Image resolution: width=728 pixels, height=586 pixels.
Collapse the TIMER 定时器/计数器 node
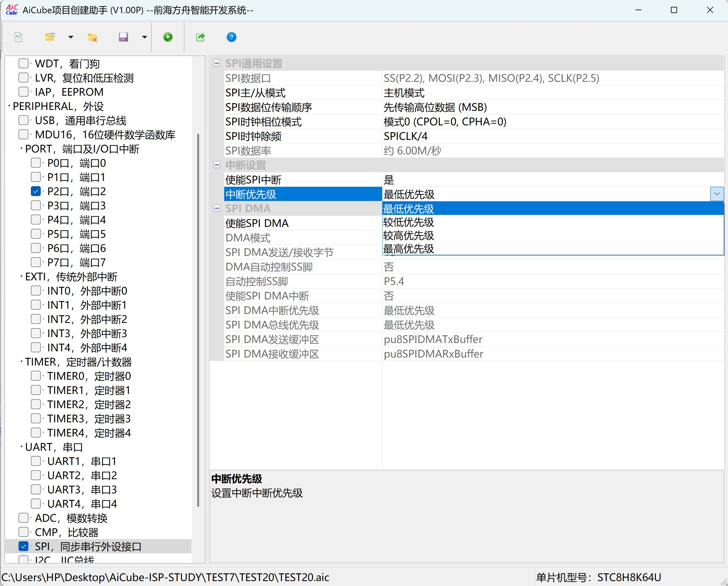tap(22, 362)
